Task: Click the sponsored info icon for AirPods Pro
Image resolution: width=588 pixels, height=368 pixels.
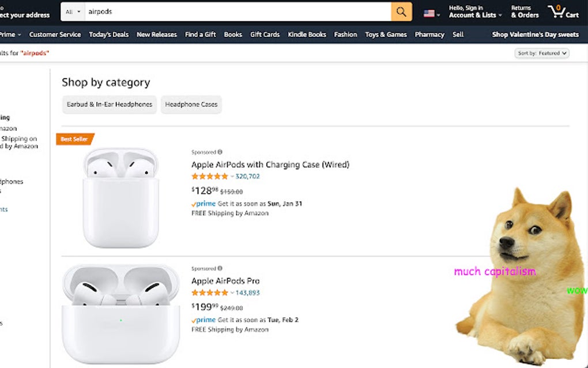Action: (x=220, y=269)
